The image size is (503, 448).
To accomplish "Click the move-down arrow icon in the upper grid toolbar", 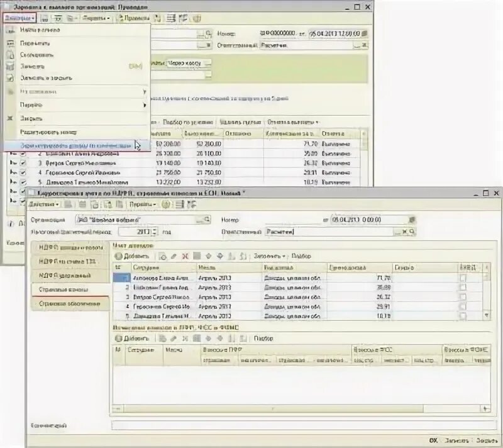I will pyautogui.click(x=219, y=256).
